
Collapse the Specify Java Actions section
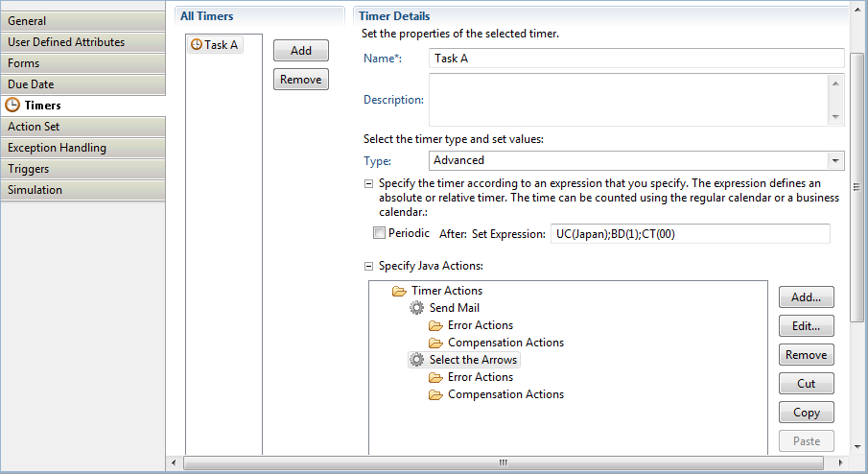[x=368, y=266]
